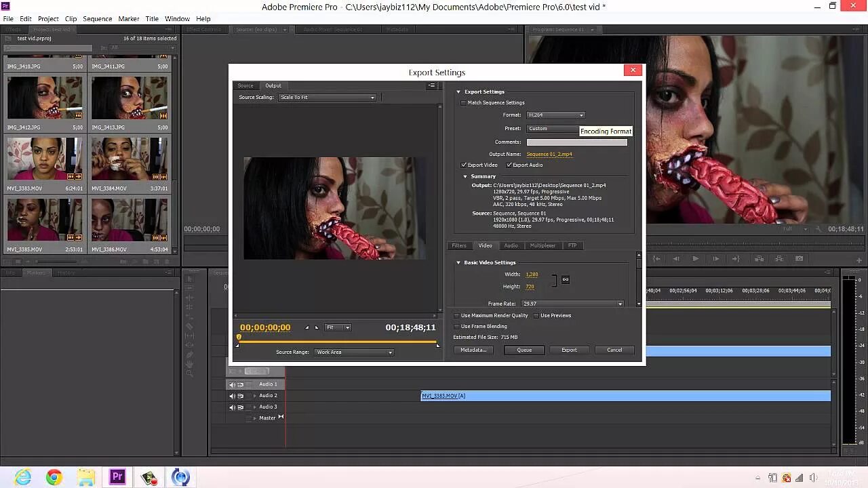Toggle Export Audio checkbox
Image resolution: width=868 pixels, height=488 pixels.
[509, 165]
